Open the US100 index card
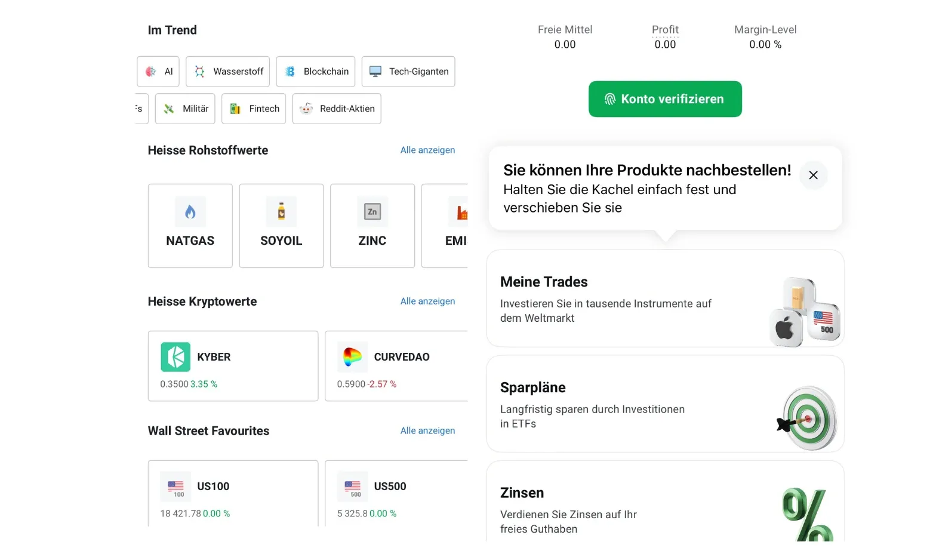Viewport: 933px width, 560px height. coord(233,493)
